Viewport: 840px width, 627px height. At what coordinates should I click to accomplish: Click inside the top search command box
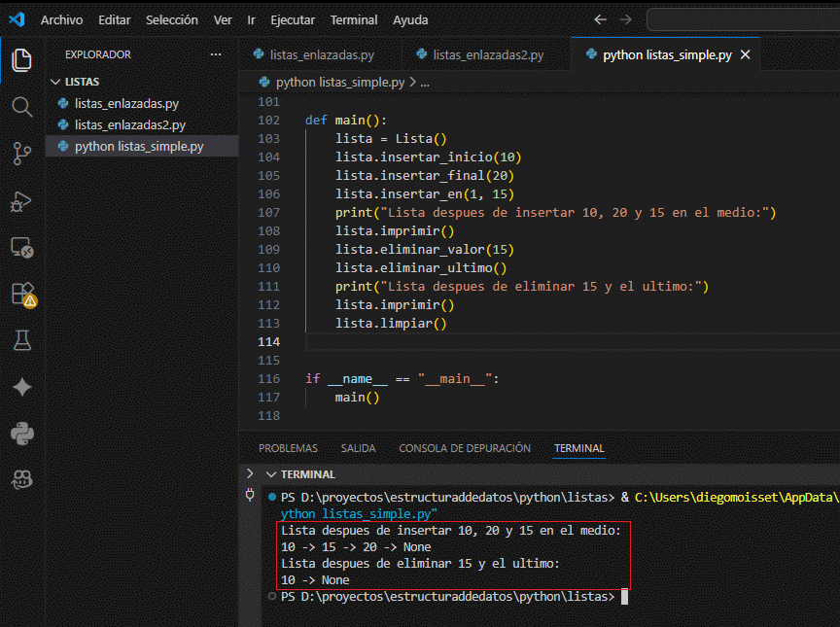(749, 18)
